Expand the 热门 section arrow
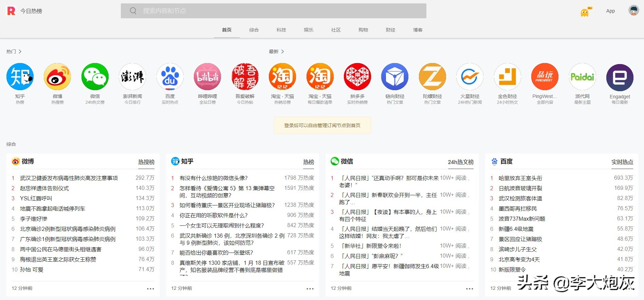The image size is (644, 300). tap(20, 52)
